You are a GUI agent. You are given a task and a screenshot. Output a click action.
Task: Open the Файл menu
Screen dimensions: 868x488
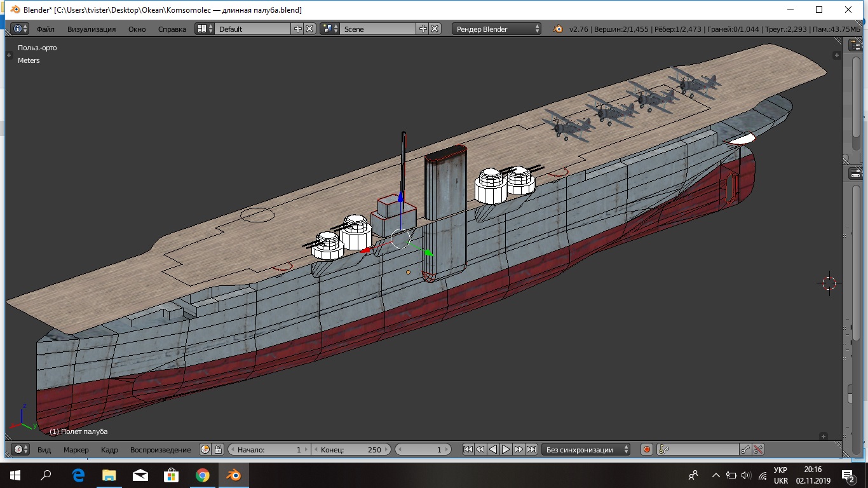(x=46, y=29)
